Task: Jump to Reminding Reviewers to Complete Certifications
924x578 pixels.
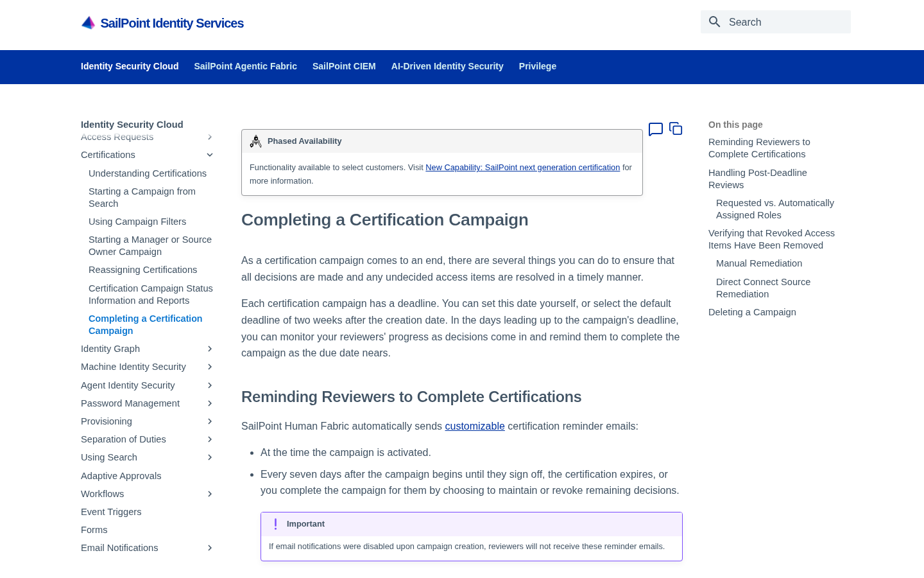Action: tap(759, 148)
